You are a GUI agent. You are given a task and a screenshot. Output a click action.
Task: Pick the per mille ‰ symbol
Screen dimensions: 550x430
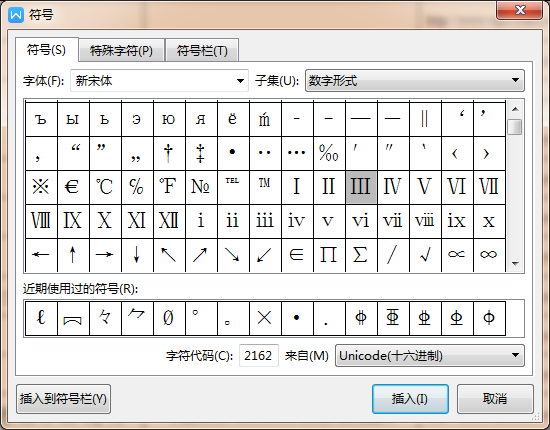(329, 153)
